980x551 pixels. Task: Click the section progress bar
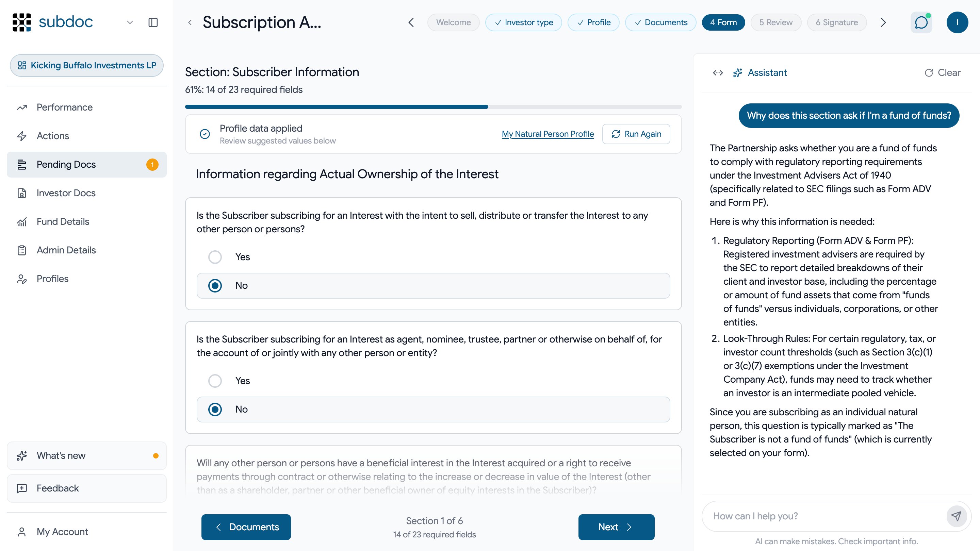(x=433, y=107)
